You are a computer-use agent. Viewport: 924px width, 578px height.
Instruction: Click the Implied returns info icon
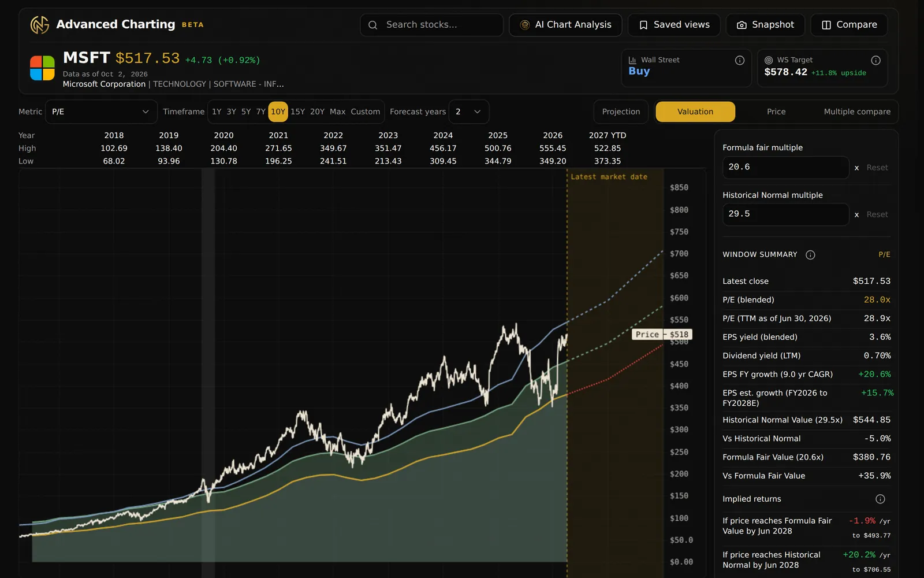(x=880, y=499)
